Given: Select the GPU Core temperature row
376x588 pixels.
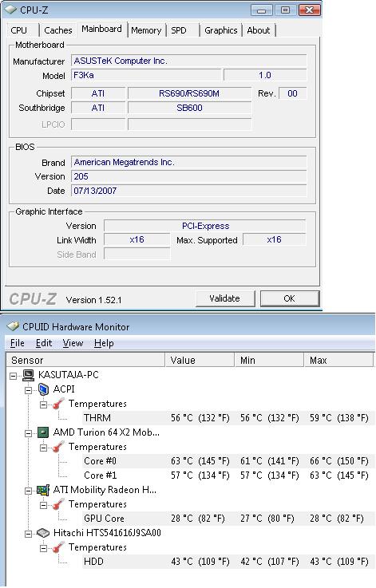Looking at the screenshot, I should (228, 519).
